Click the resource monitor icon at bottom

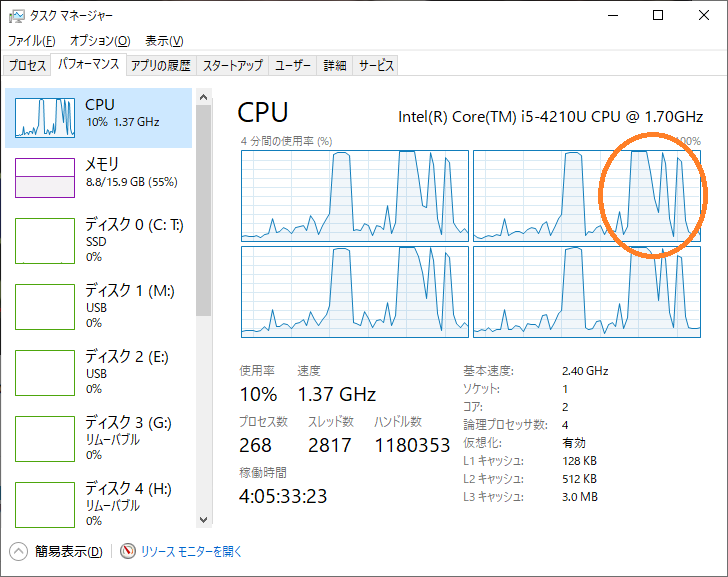[x=128, y=551]
